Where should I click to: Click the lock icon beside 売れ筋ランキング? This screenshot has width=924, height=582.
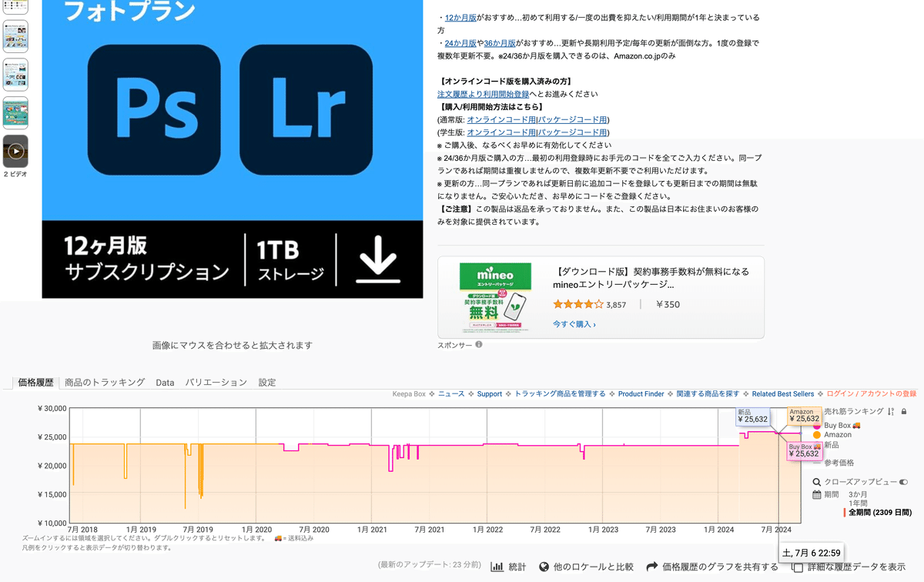click(x=904, y=412)
